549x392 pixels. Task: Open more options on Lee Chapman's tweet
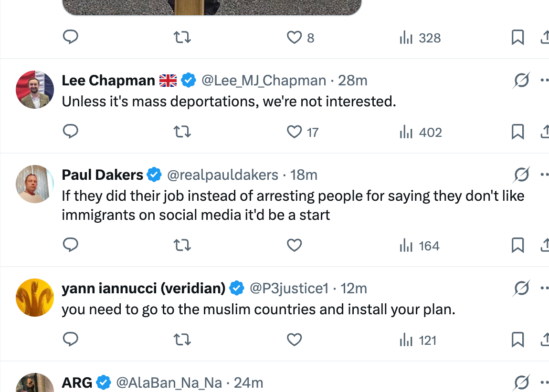click(x=544, y=81)
